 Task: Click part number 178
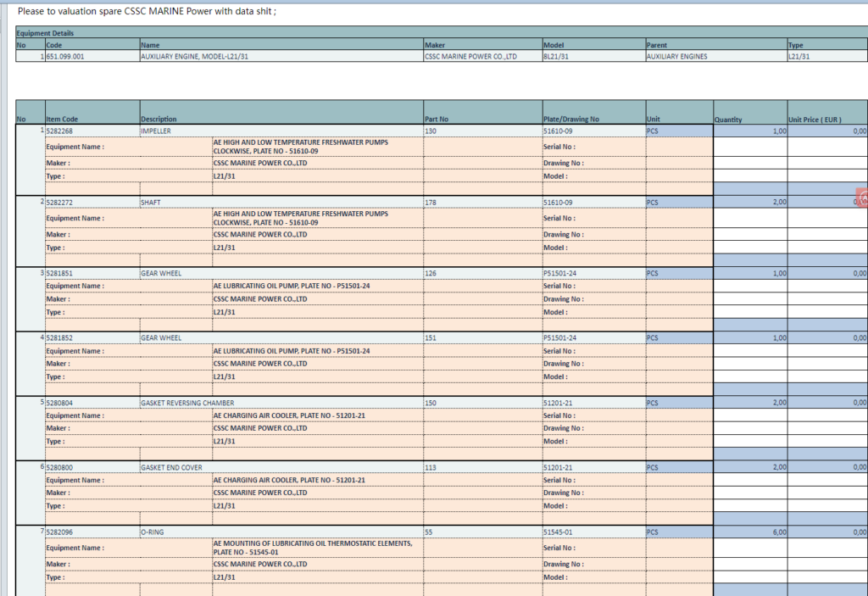(x=482, y=203)
